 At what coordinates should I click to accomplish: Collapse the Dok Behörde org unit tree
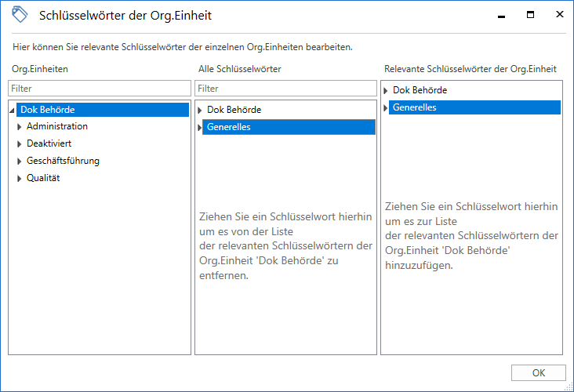[13, 111]
